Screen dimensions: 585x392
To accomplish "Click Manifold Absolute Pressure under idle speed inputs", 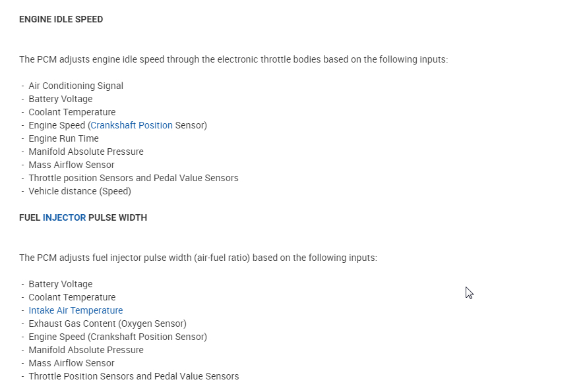I will tap(86, 152).
